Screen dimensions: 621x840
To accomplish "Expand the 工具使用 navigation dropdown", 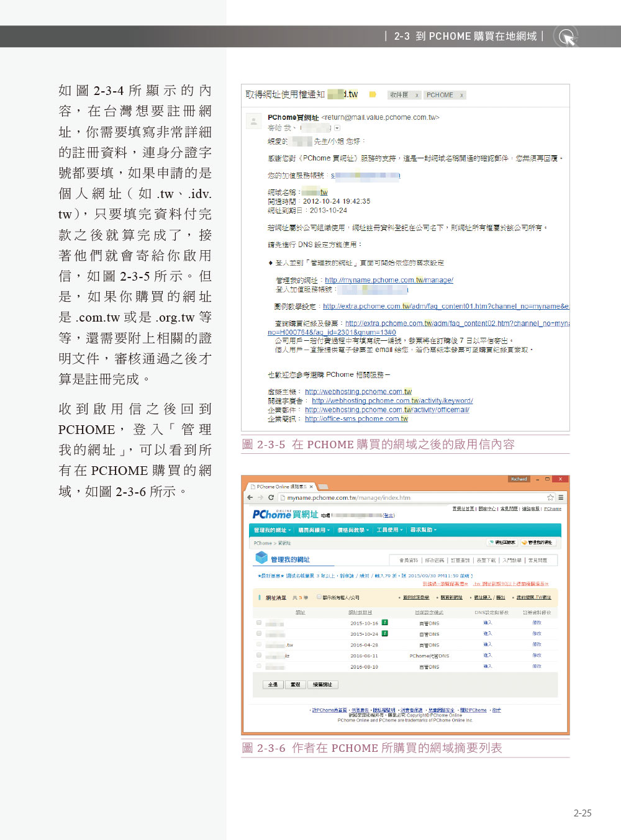I will click(x=389, y=530).
